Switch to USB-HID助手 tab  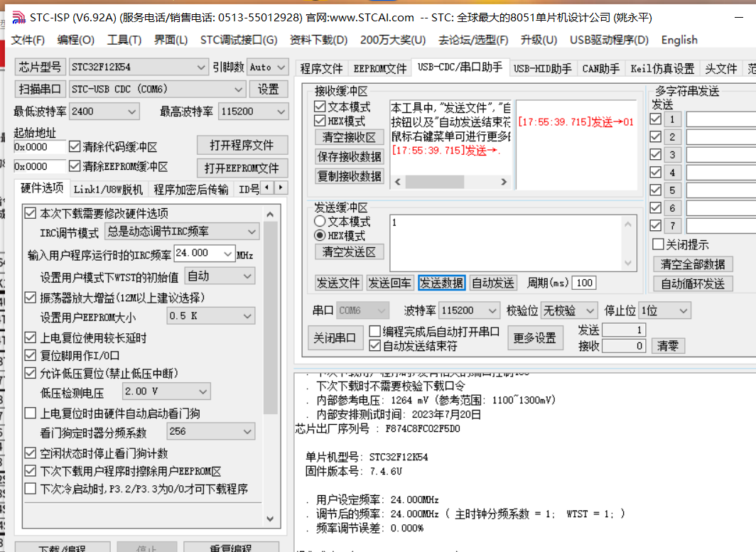pyautogui.click(x=542, y=69)
